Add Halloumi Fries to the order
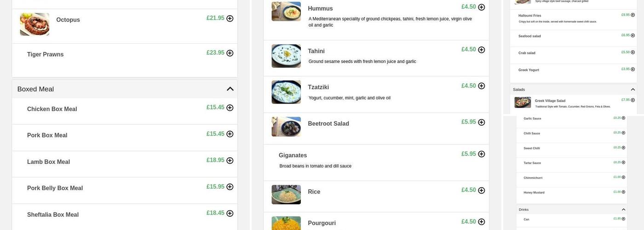644x230 pixels. click(633, 15)
